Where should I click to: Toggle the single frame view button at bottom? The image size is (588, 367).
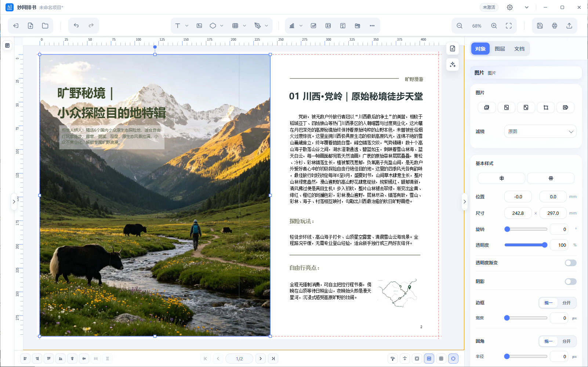[417, 359]
